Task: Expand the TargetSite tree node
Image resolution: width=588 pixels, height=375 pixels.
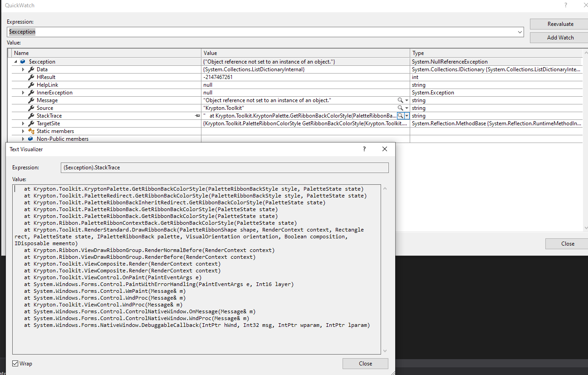Action: 23,123
